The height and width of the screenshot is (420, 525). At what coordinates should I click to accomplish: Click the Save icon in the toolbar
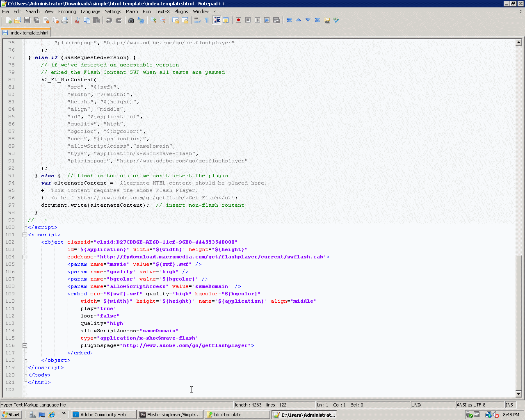(x=27, y=20)
